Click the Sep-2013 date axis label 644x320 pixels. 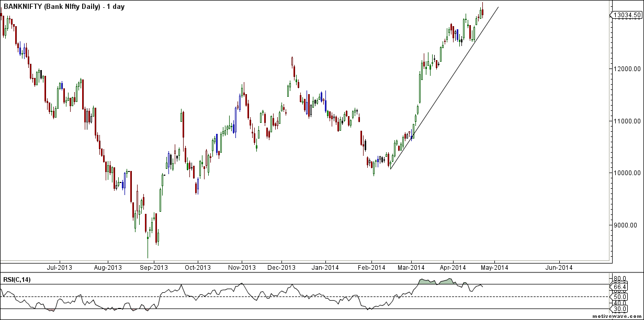click(x=155, y=268)
